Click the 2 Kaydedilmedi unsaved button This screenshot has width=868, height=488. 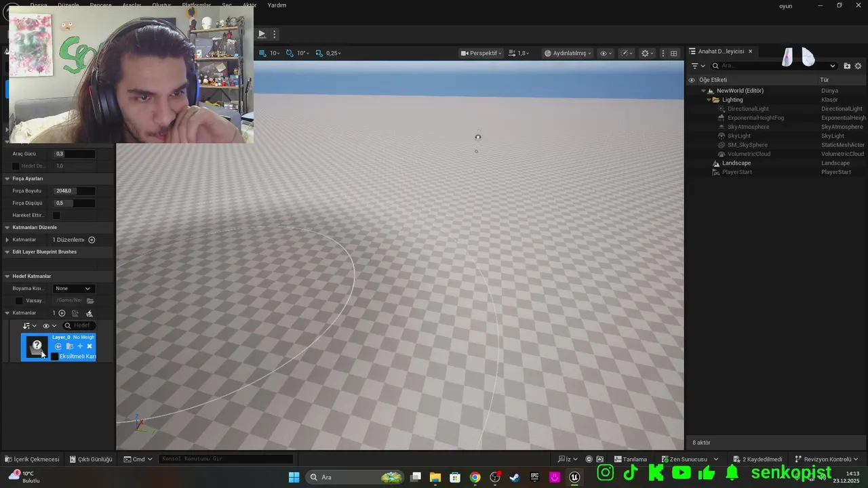pyautogui.click(x=757, y=459)
